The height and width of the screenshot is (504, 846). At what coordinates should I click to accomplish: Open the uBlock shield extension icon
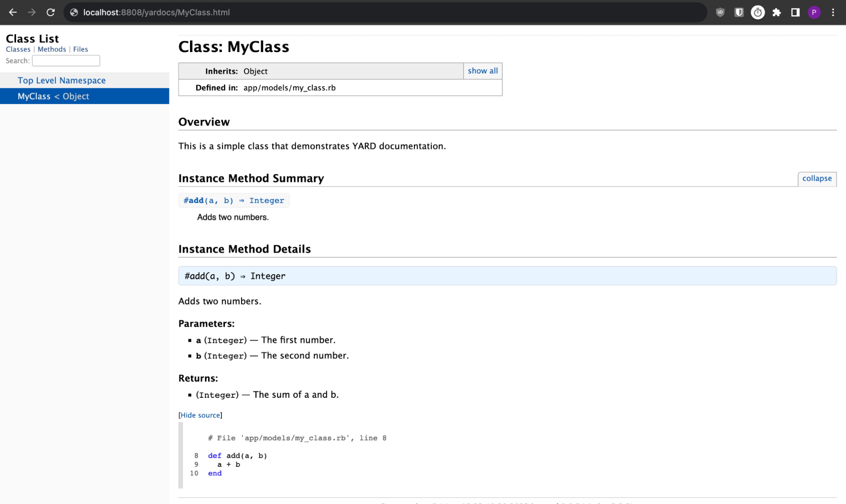[x=720, y=12]
